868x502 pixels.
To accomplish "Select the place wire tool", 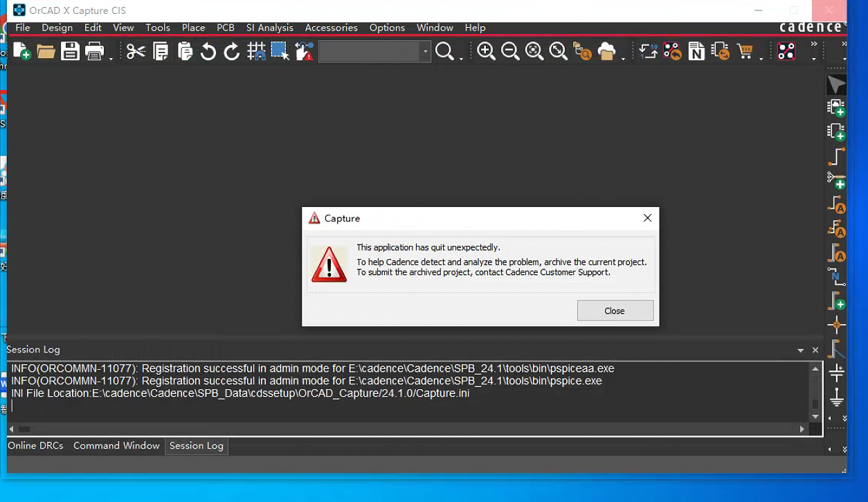I will click(836, 156).
